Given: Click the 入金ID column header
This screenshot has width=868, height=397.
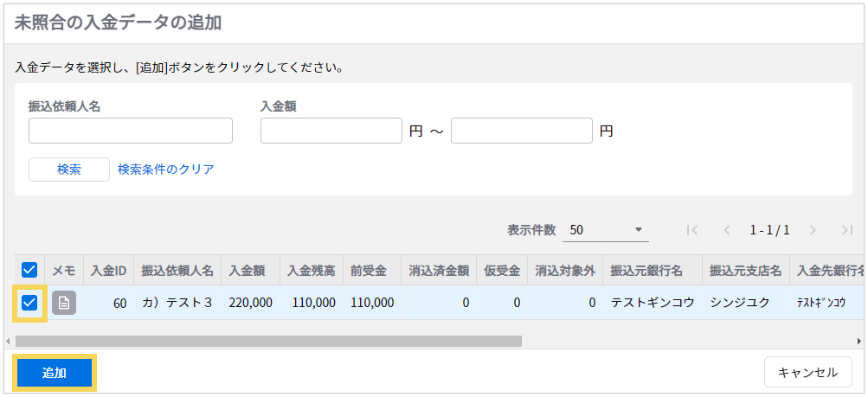Looking at the screenshot, I should [x=108, y=271].
